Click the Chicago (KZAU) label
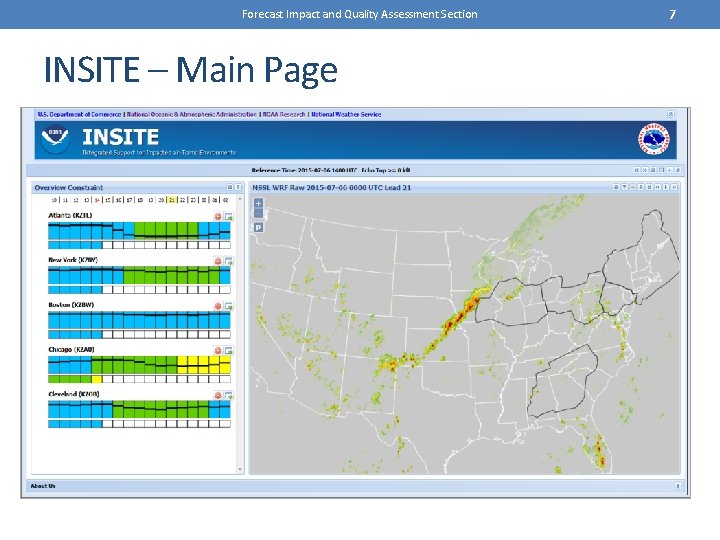Screen dimensions: 720x540 (x=71, y=349)
